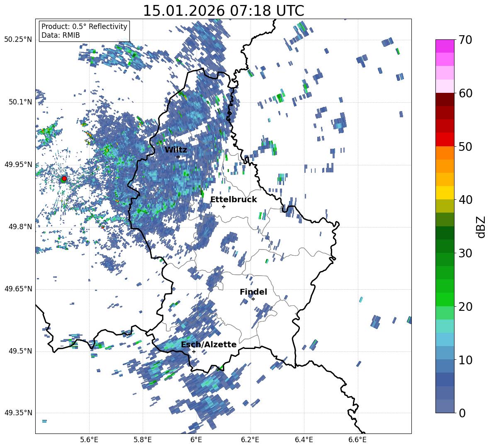This screenshot has height=448, width=491.
Task: Click the orange colorbar swatch just below 50
Action: 445,153
